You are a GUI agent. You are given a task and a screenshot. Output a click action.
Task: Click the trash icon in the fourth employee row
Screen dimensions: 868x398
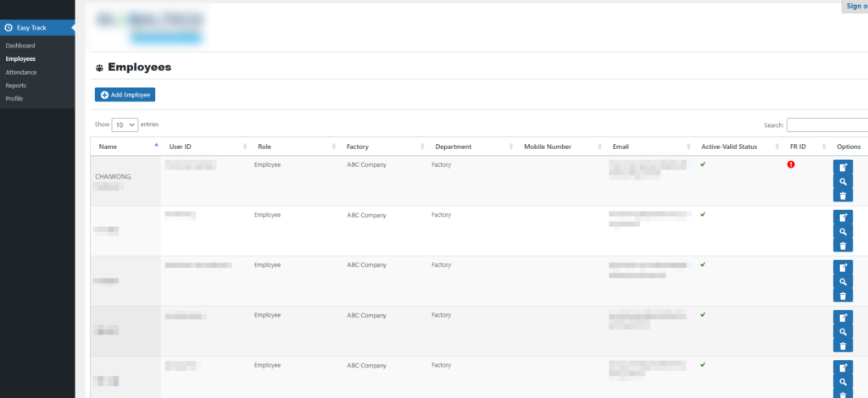click(843, 345)
